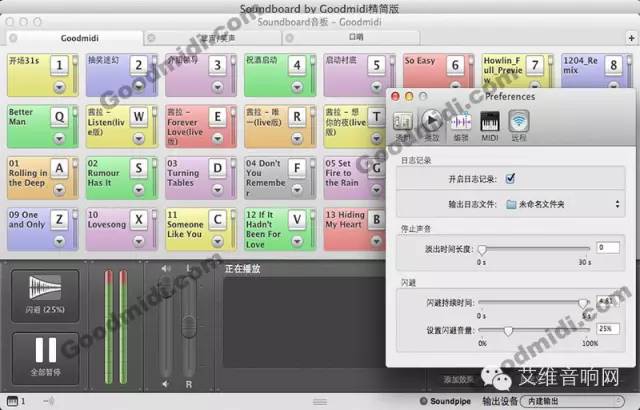Click hotkey 4 on the green pad
The height and width of the screenshot is (410, 640).
[x=297, y=65]
